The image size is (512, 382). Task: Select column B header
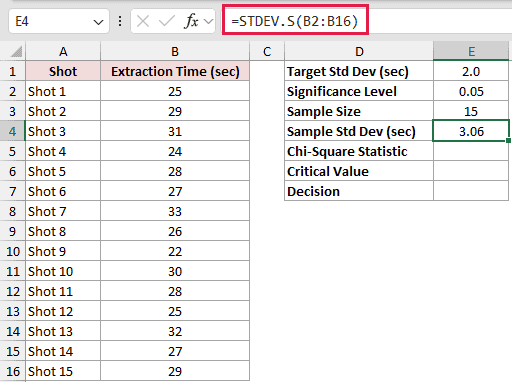coord(175,52)
